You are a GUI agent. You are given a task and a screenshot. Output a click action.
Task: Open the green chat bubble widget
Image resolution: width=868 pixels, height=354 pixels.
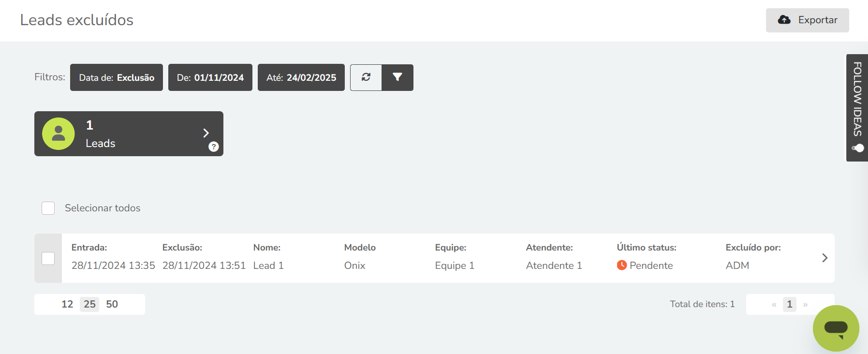836,328
